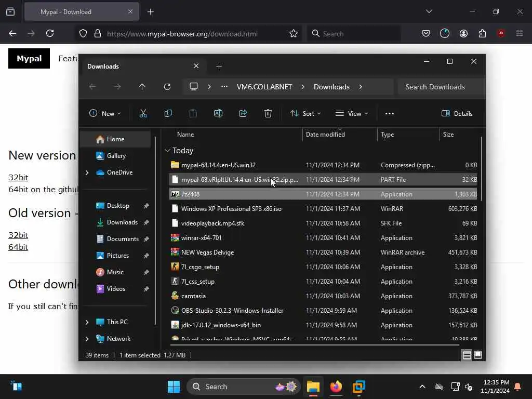Screen dimensions: 532x399
Task: Click the taskbar Search box
Action: coord(243,387)
